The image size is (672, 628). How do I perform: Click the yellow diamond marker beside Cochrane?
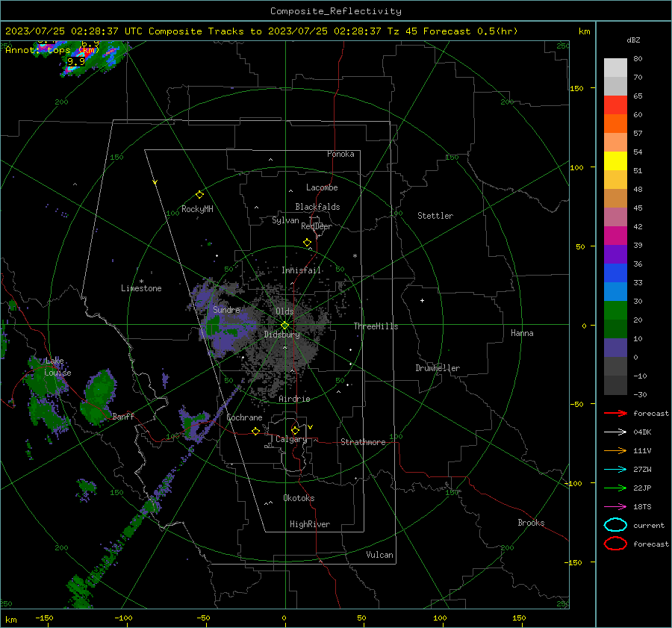tap(255, 431)
